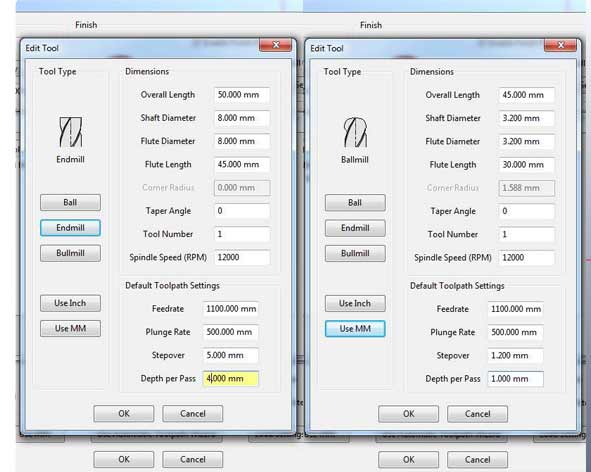
Task: Click the Endmill tool icon preview
Action: (x=70, y=132)
